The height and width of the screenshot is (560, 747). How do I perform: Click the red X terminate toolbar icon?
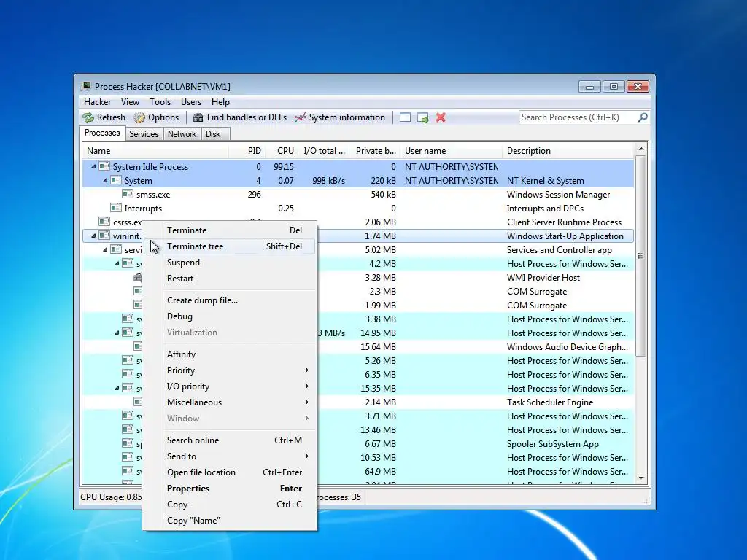point(441,117)
